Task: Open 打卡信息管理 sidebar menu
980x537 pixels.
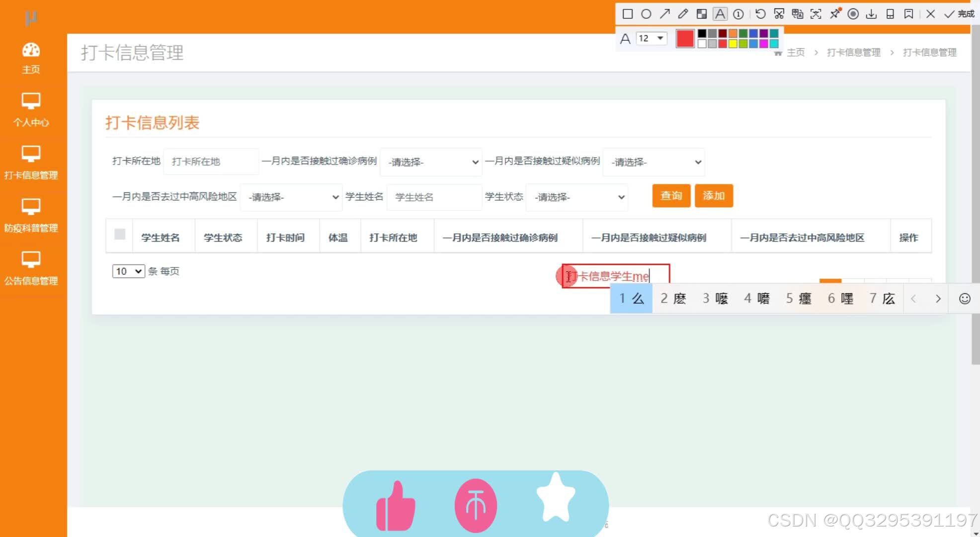Action: click(31, 163)
